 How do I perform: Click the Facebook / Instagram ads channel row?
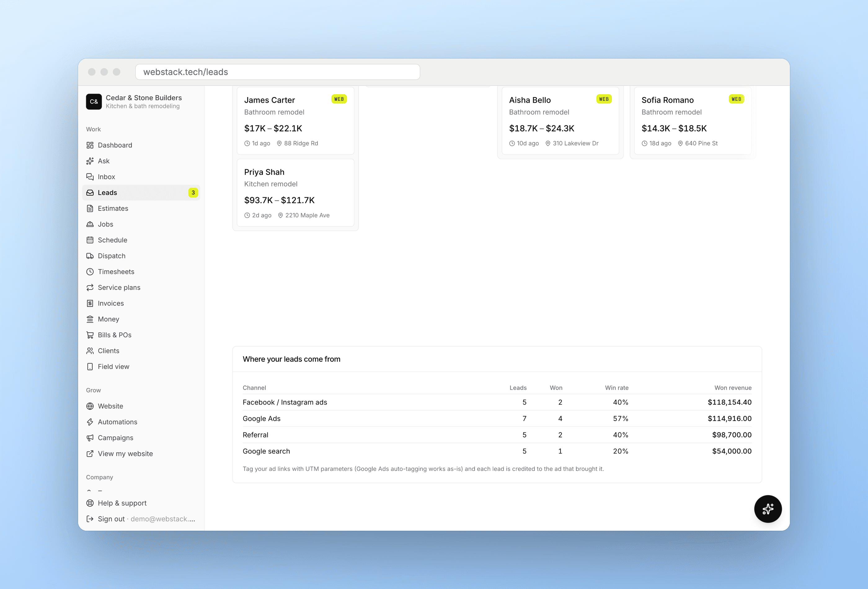(497, 402)
